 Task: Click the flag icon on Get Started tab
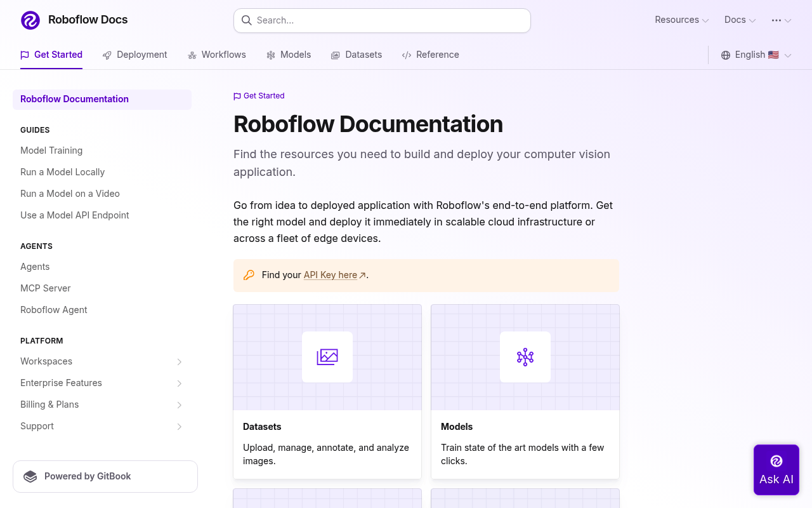25,55
